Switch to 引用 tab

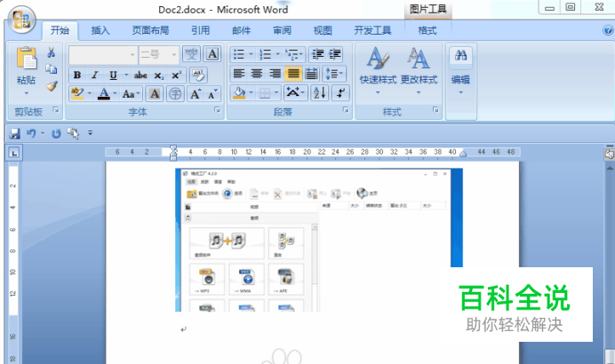(x=201, y=30)
